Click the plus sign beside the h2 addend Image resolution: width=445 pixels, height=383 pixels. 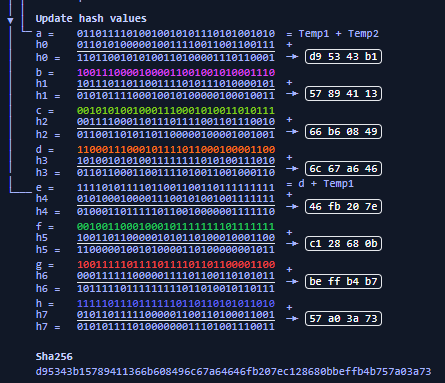coord(289,119)
